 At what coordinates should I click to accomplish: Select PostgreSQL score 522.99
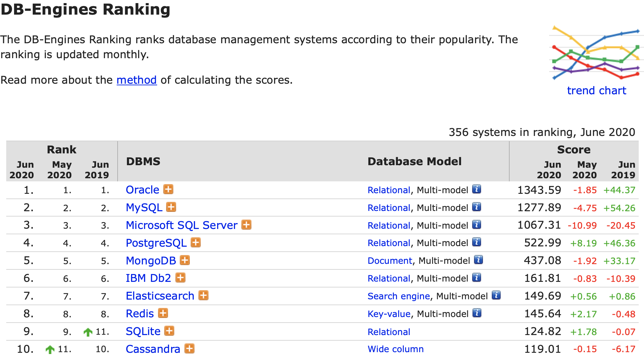coord(543,243)
